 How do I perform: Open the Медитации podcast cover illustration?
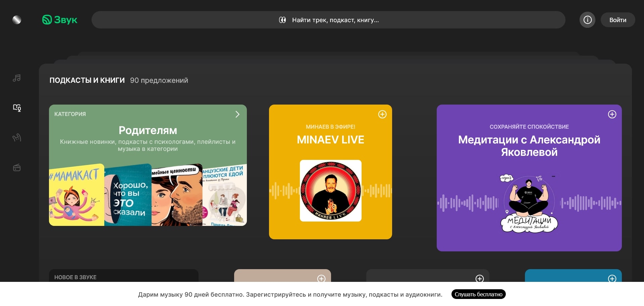pos(529,203)
